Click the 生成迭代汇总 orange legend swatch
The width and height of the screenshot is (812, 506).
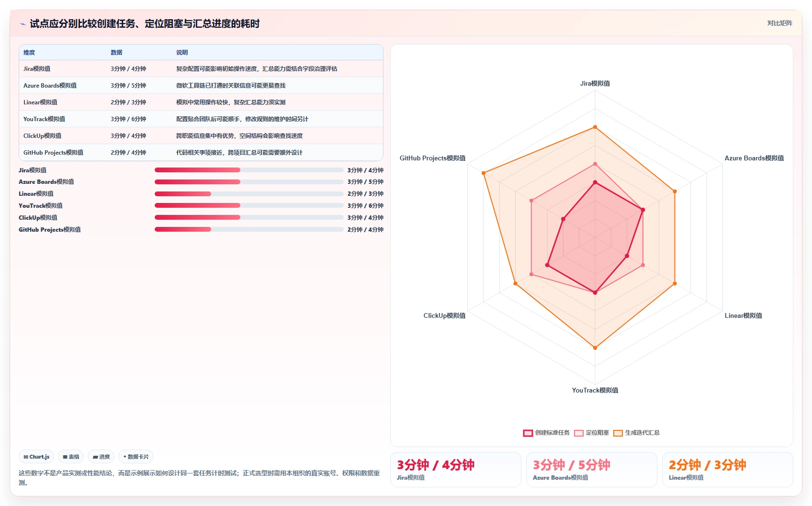[618, 433]
